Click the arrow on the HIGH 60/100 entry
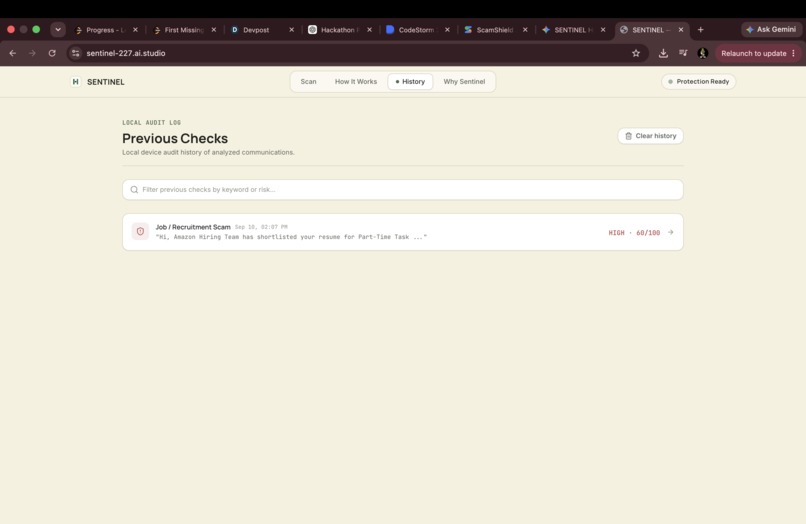Image resolution: width=806 pixels, height=524 pixels. pyautogui.click(x=670, y=232)
